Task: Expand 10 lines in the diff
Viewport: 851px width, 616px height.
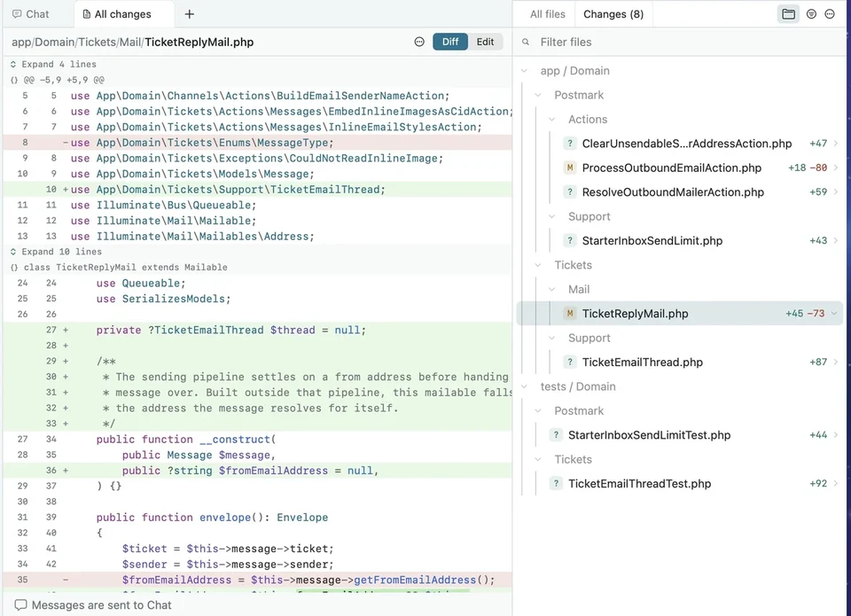Action: (x=56, y=252)
